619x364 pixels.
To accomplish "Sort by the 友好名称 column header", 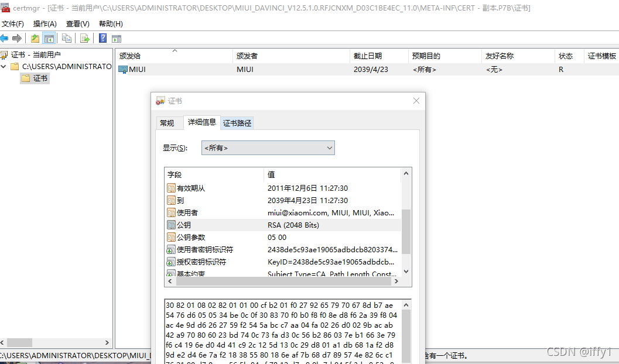I will (x=518, y=56).
